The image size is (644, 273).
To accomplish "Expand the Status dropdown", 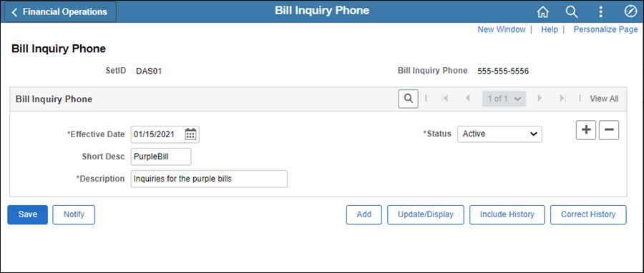I will coord(499,134).
